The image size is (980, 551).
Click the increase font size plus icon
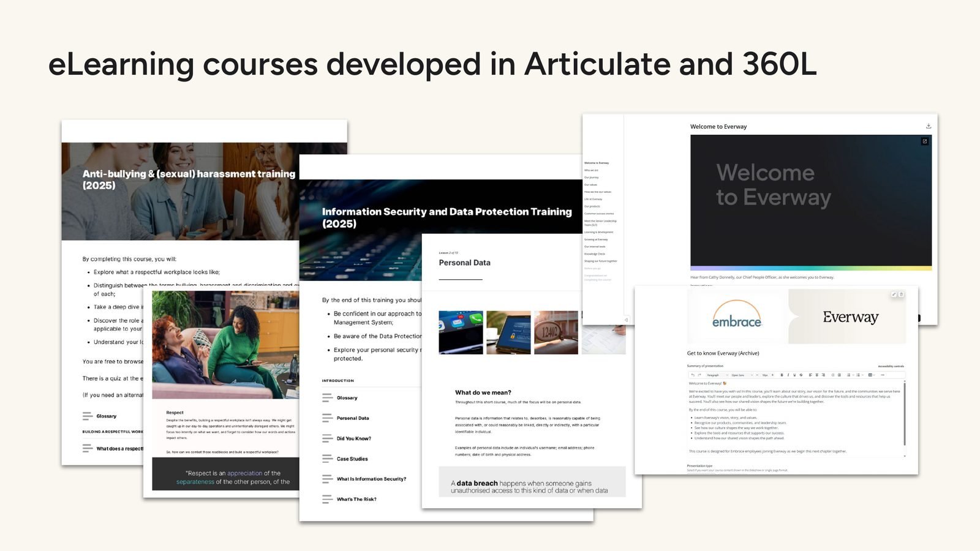pos(772,375)
